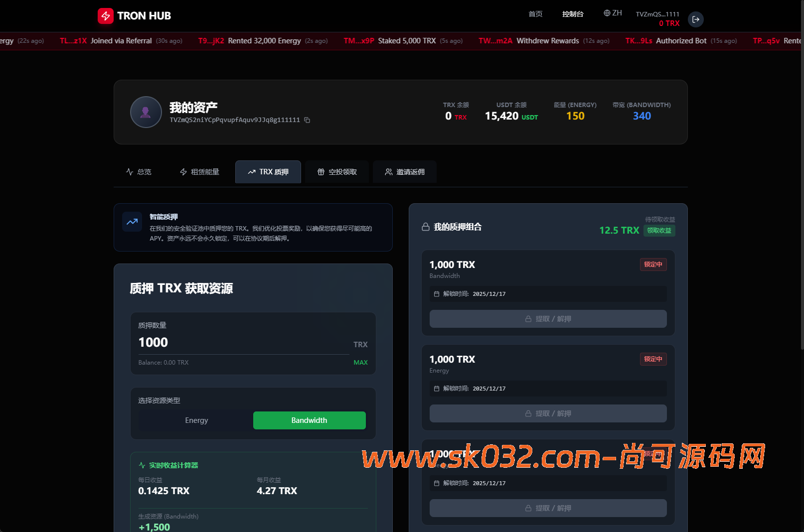The height and width of the screenshot is (532, 804).
Task: Click the lightning icon on 租赁能量
Action: click(x=183, y=171)
